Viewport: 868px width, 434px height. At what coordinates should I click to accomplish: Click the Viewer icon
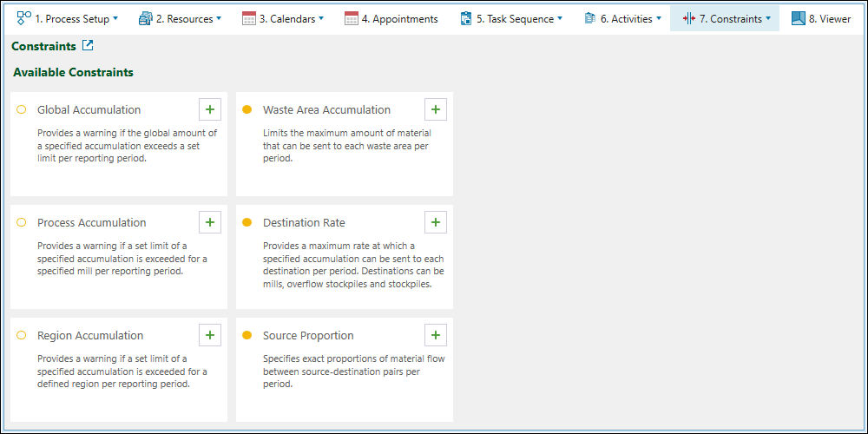pos(798,19)
